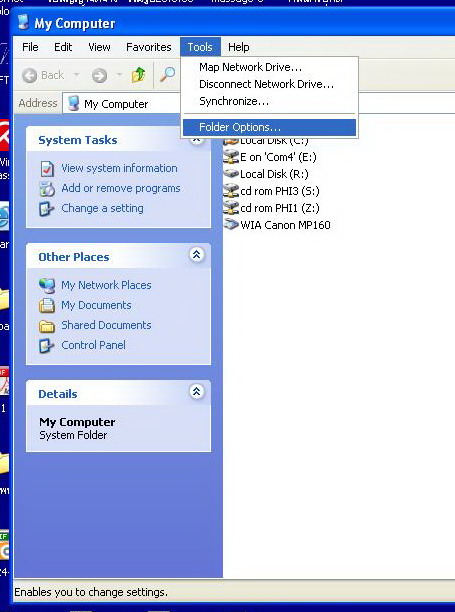Open the File menu
Image resolution: width=455 pixels, height=612 pixels.
[x=30, y=47]
